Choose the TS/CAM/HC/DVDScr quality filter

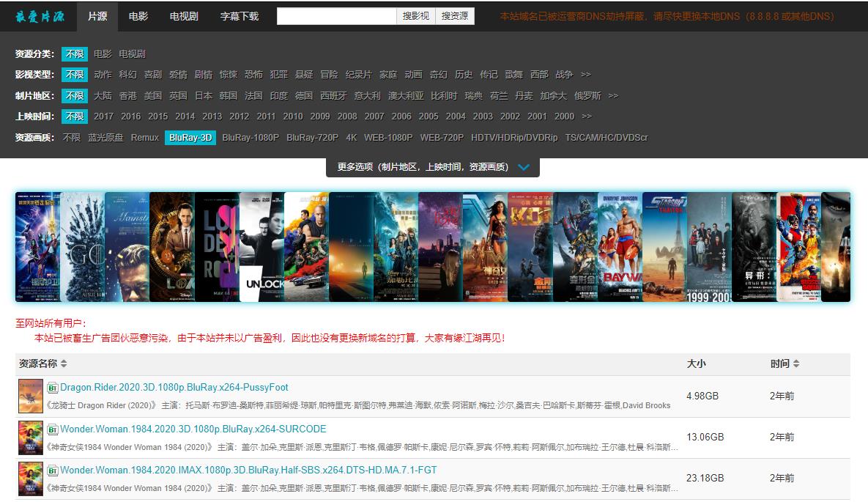(607, 138)
